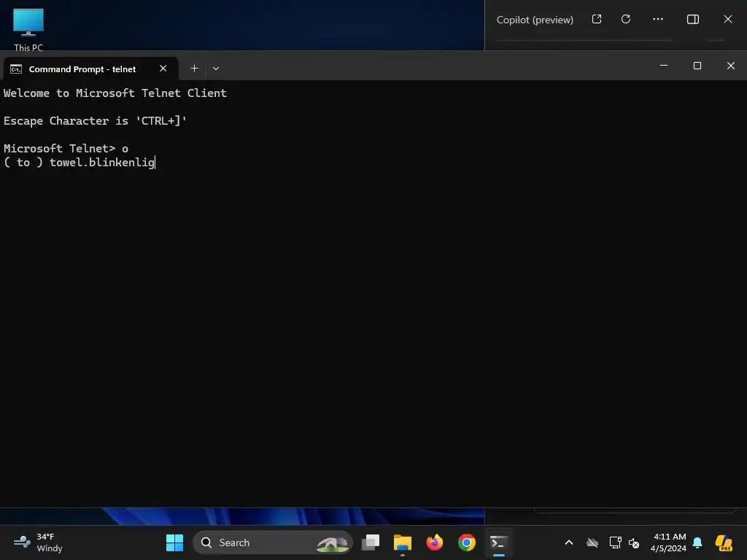Image resolution: width=747 pixels, height=560 pixels.
Task: Expand the terminal profiles dropdown arrow
Action: pos(216,69)
